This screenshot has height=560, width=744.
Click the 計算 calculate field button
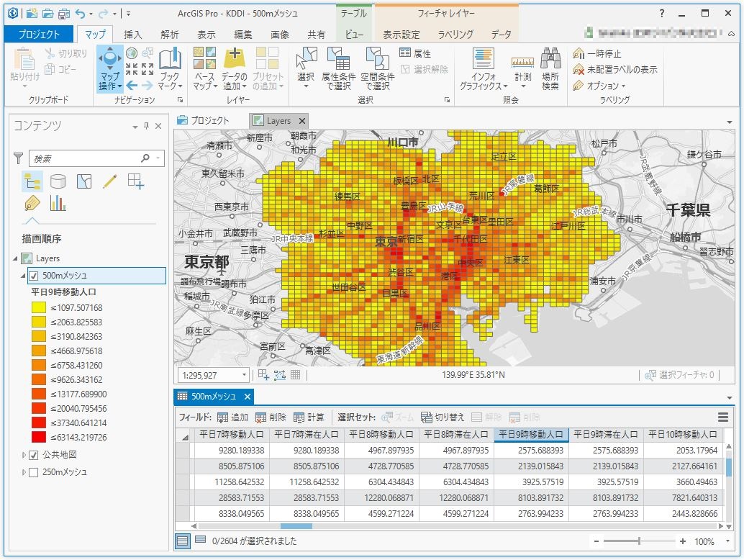(x=309, y=417)
